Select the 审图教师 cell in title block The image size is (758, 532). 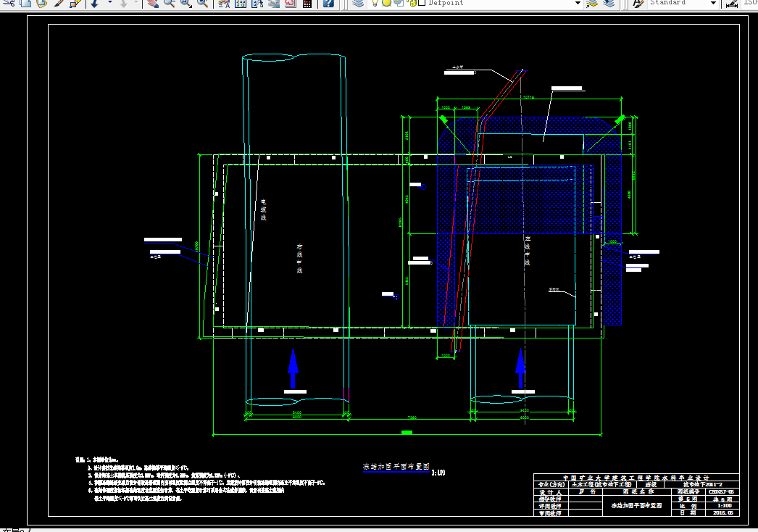[x=550, y=513]
